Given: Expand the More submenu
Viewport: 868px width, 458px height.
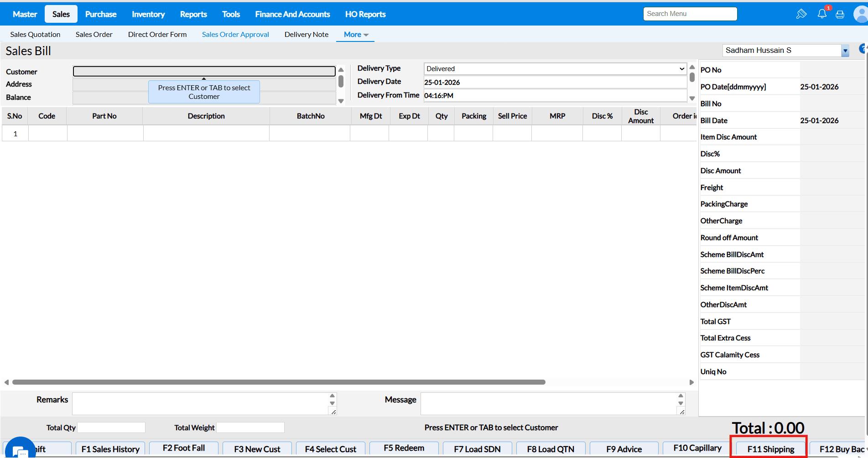Looking at the screenshot, I should click(356, 35).
